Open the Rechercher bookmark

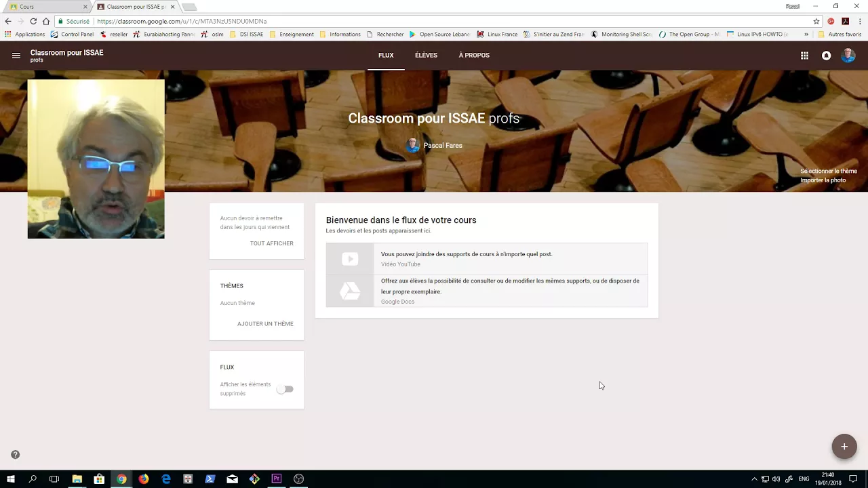pos(384,34)
